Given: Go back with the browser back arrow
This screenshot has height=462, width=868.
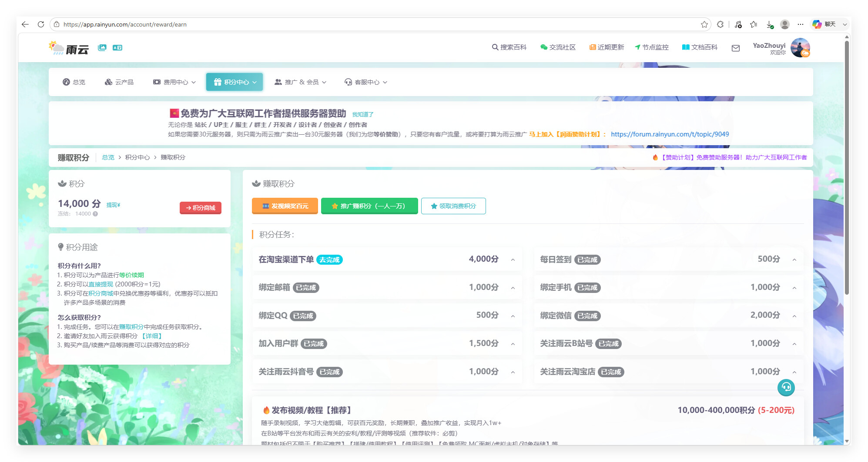Looking at the screenshot, I should click(25, 24).
